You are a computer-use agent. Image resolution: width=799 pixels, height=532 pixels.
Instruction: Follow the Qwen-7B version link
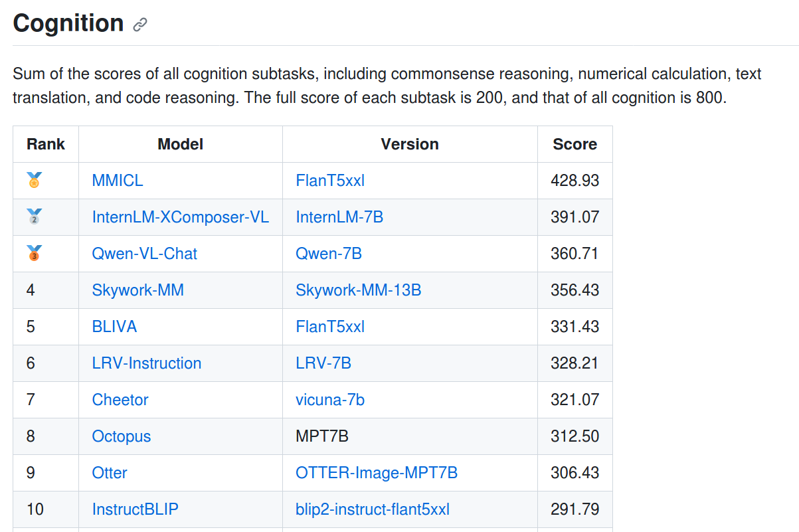tap(329, 254)
